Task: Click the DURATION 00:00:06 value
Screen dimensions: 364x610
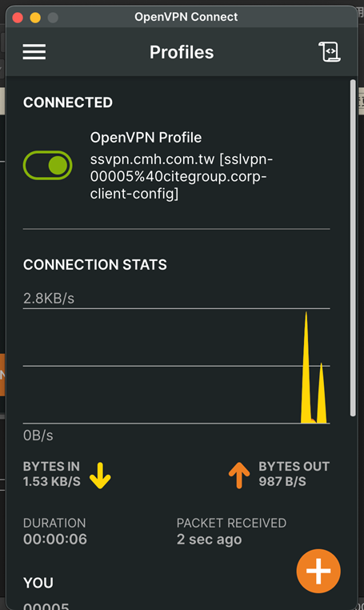Action: [x=55, y=540]
